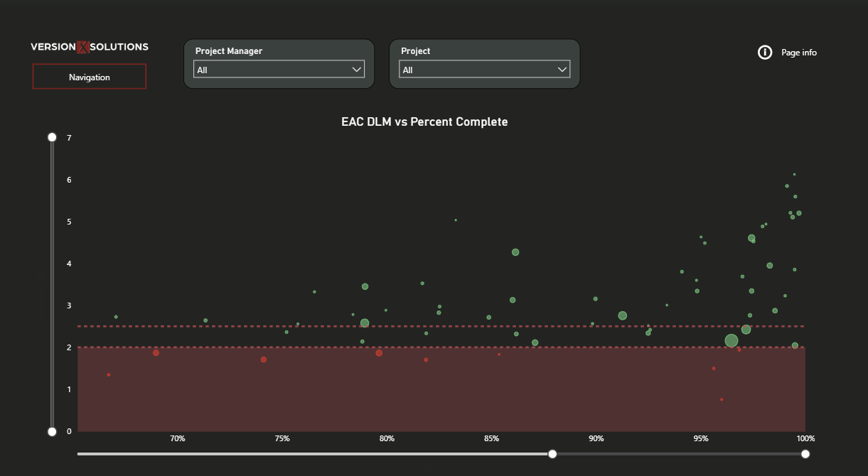Click the topmost green dot above 6

(x=794, y=174)
